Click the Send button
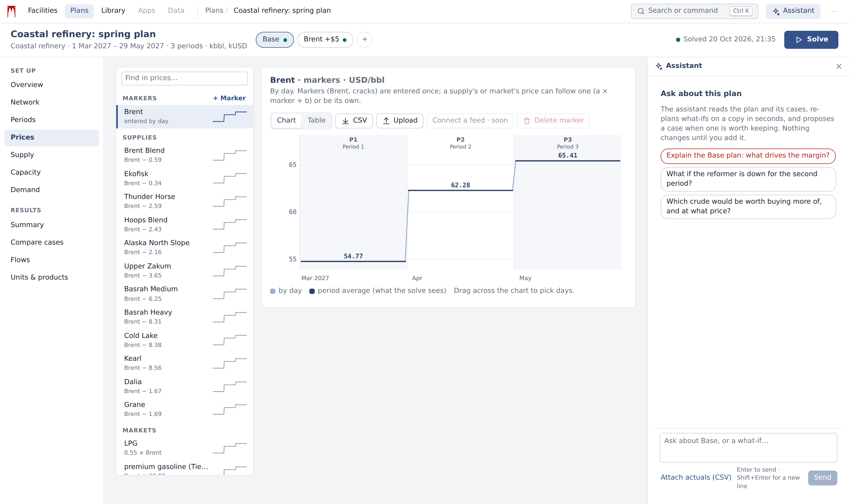Viewport: 849px width, 504px height. point(822,477)
